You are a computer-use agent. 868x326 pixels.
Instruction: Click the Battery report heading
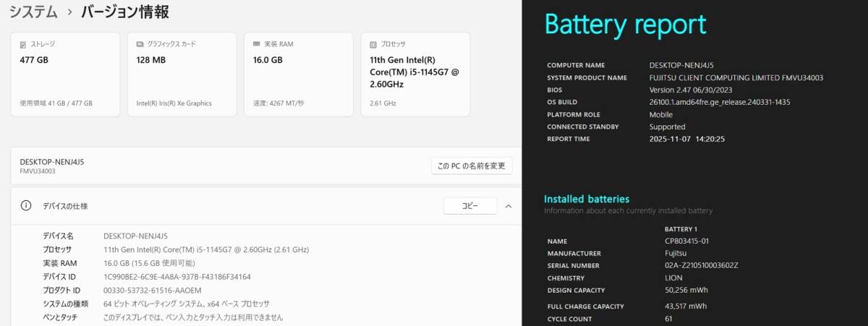(x=625, y=25)
